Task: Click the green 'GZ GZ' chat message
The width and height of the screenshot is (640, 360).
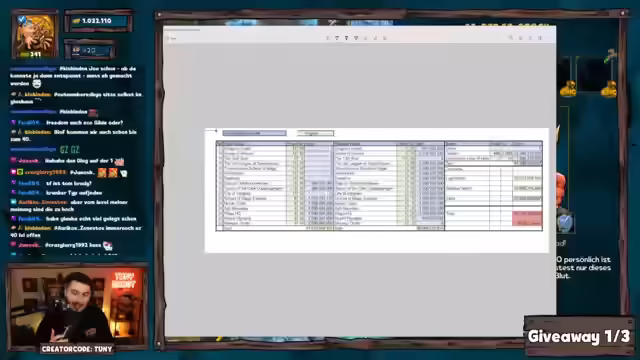Action: (x=69, y=150)
